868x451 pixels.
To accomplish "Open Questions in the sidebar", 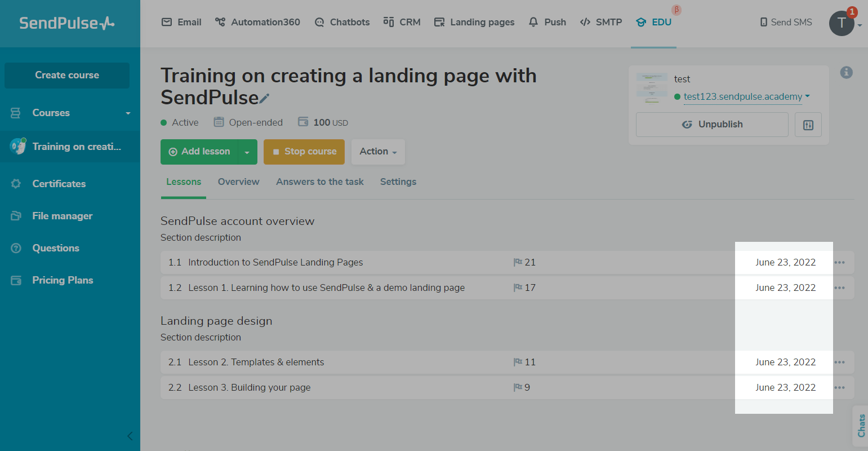I will coord(55,248).
